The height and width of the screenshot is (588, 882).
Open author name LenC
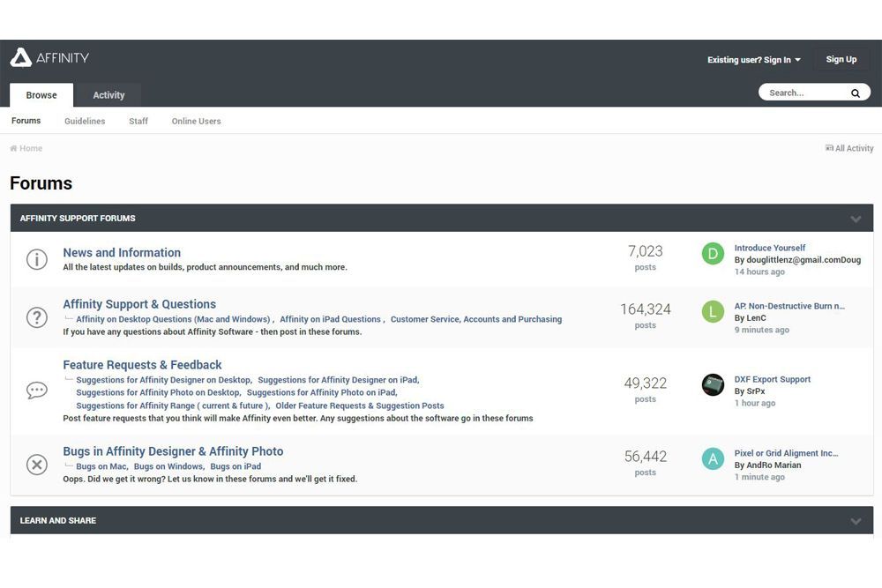tap(756, 318)
